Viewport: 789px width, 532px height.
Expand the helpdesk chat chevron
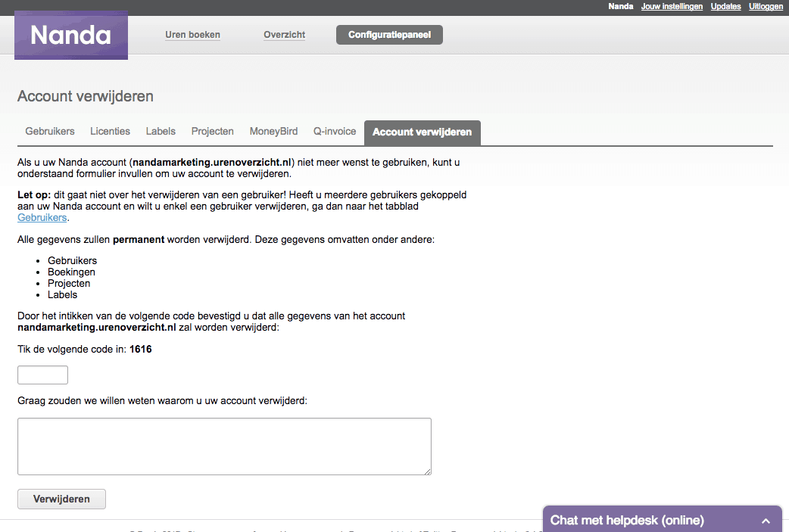[766, 521]
